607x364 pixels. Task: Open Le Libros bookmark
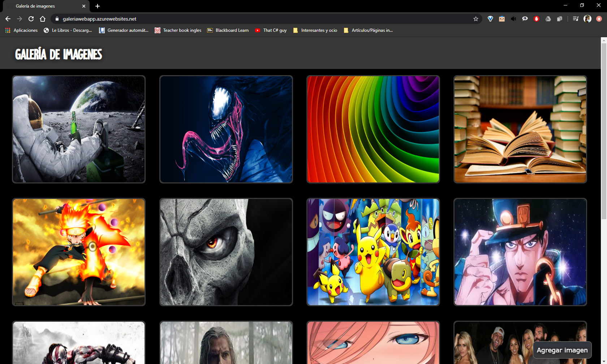click(x=68, y=30)
